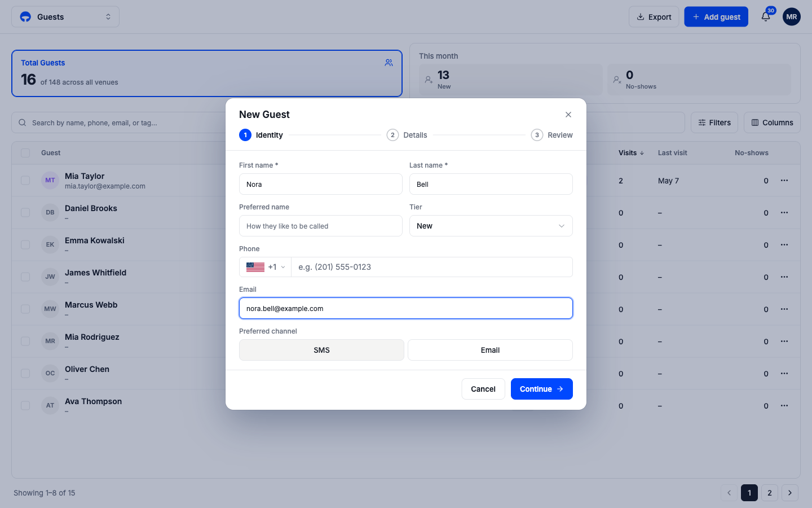Open the Filters panel

pyautogui.click(x=714, y=122)
